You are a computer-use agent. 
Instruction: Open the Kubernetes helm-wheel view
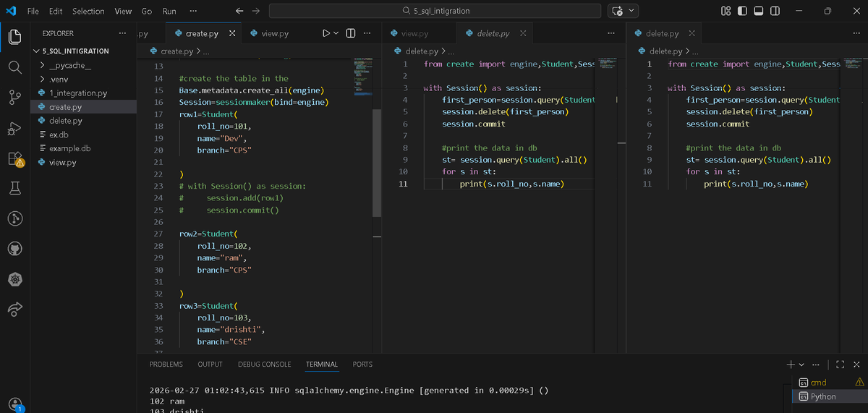(16, 279)
